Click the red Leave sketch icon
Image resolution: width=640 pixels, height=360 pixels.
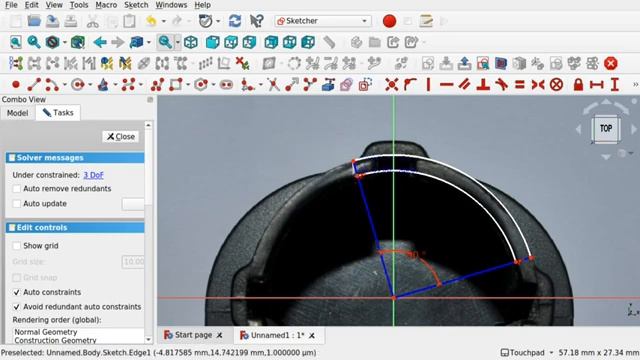[611, 64]
